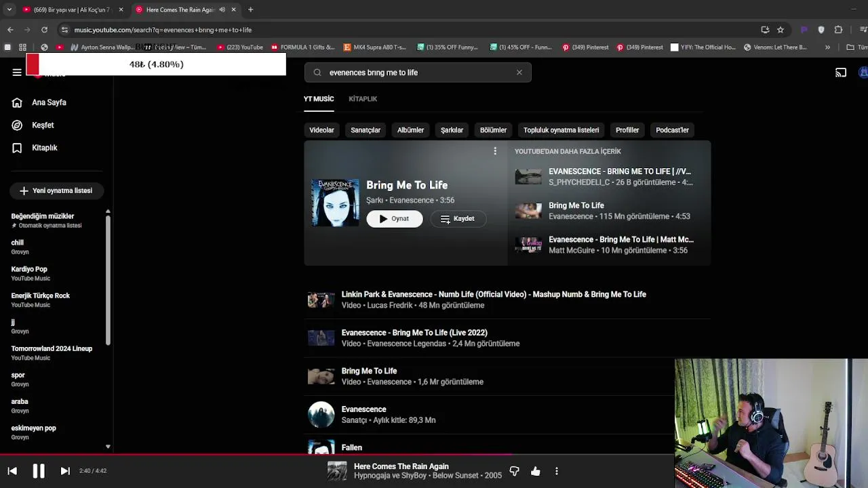Open Chrome apps grid shortcut in bookmarks bar
Screen dimensions: 868x488
(22, 47)
